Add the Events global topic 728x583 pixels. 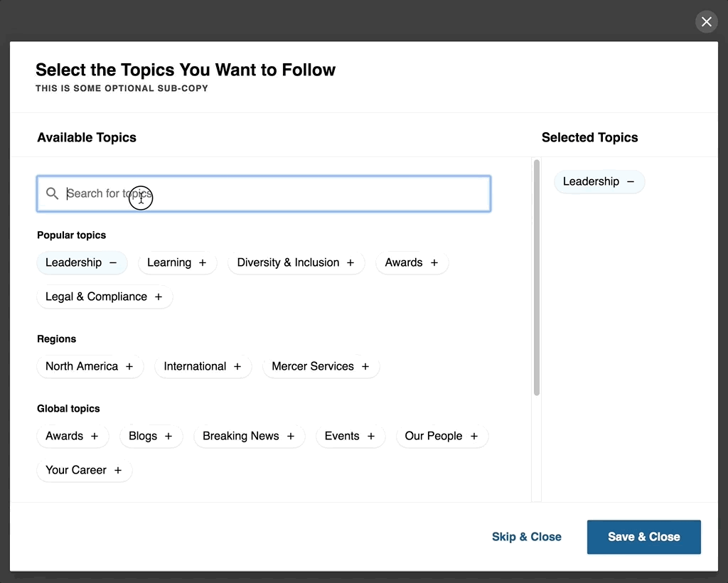pyautogui.click(x=350, y=437)
